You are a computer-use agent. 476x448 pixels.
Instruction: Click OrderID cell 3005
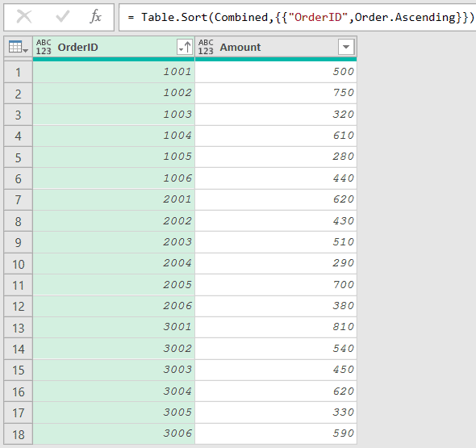click(x=114, y=412)
